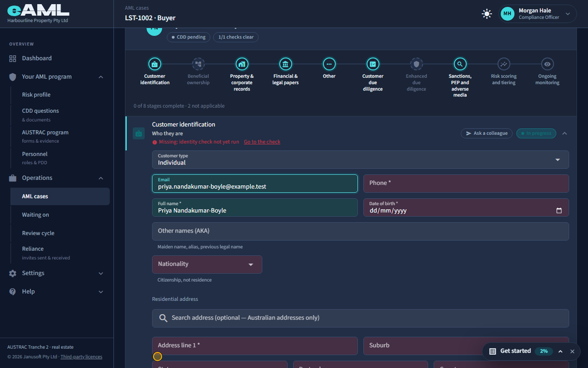Open the Property & corporate records stage icon

tap(242, 64)
